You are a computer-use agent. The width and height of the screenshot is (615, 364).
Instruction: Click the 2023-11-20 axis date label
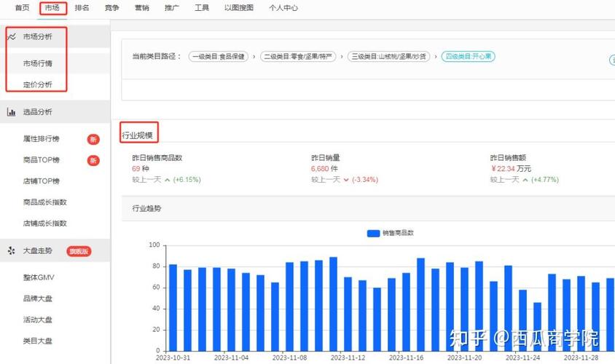[464, 357]
